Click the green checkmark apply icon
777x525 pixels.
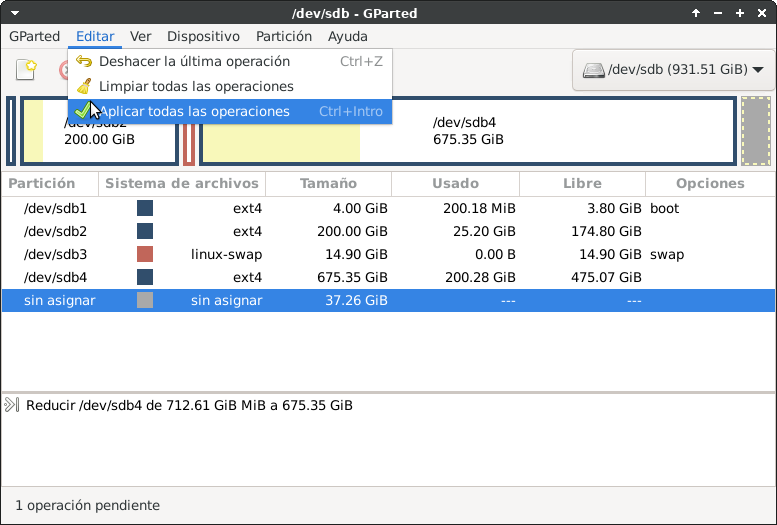pos(82,111)
